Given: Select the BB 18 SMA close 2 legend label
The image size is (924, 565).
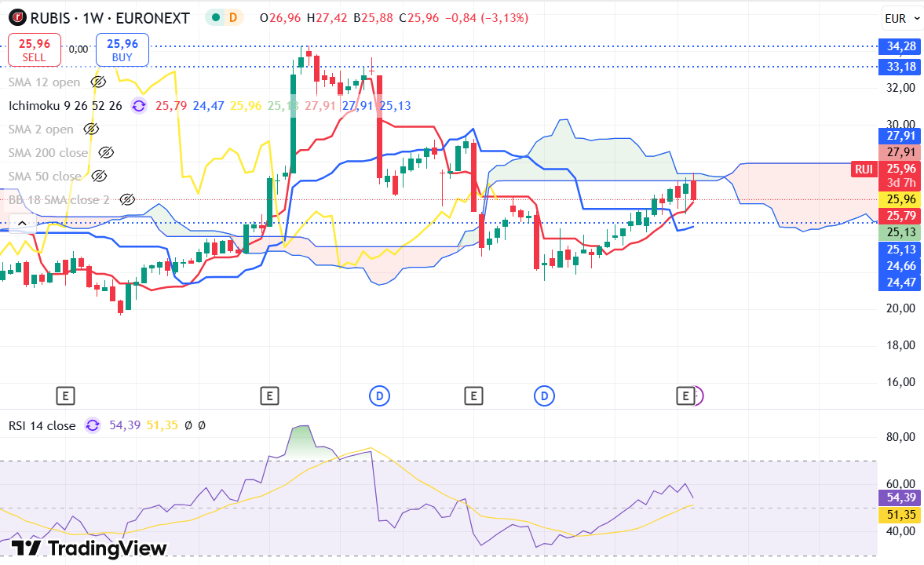Looking at the screenshot, I should pyautogui.click(x=59, y=200).
